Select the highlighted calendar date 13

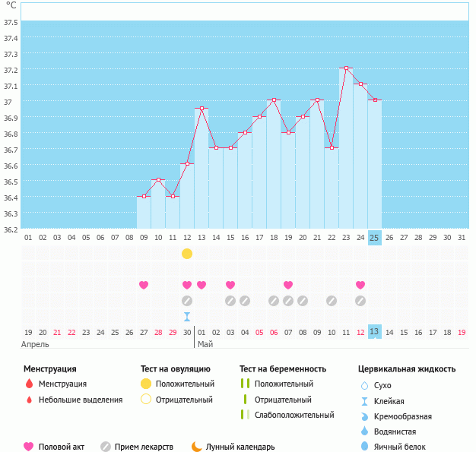pos(375,332)
